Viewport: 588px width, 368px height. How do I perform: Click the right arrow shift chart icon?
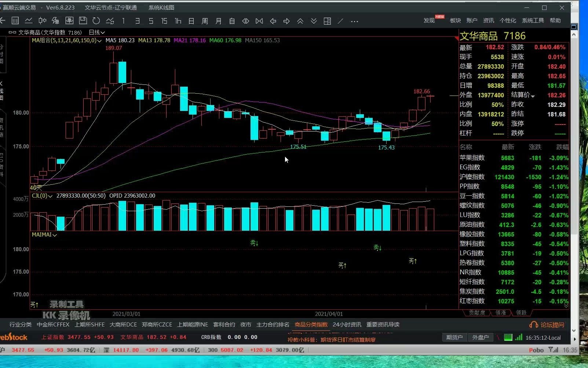tap(286, 21)
